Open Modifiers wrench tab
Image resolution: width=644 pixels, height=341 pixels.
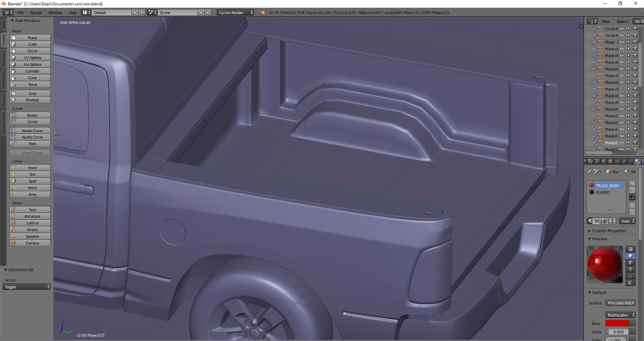[x=624, y=161]
